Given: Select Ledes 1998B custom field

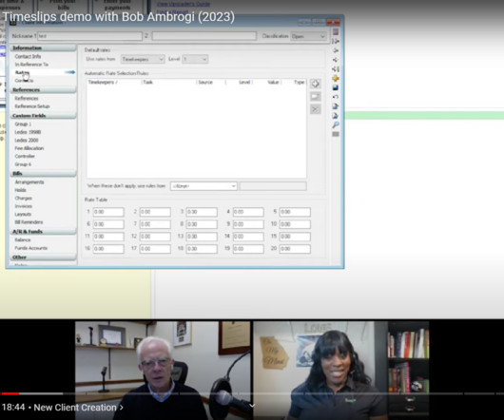Looking at the screenshot, I should point(28,132).
